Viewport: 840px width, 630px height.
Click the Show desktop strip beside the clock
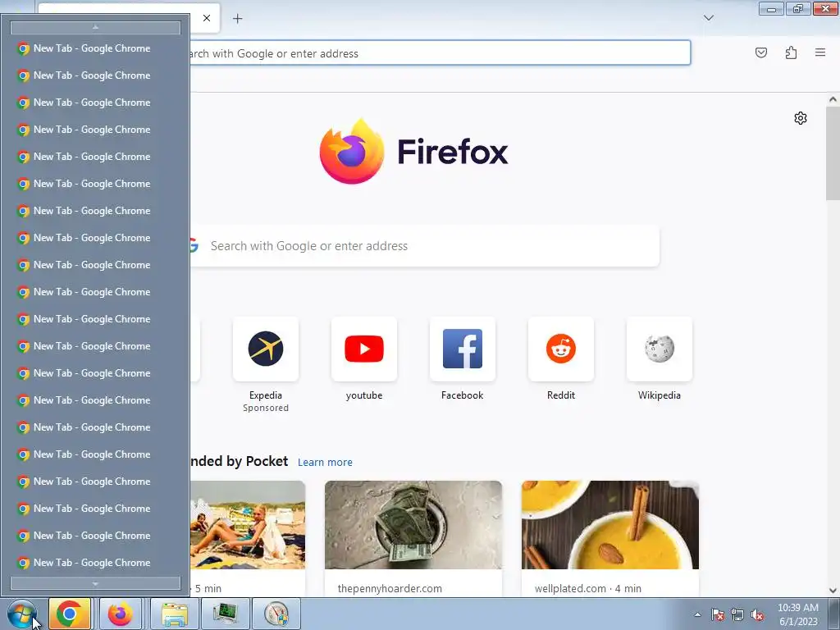(x=836, y=614)
